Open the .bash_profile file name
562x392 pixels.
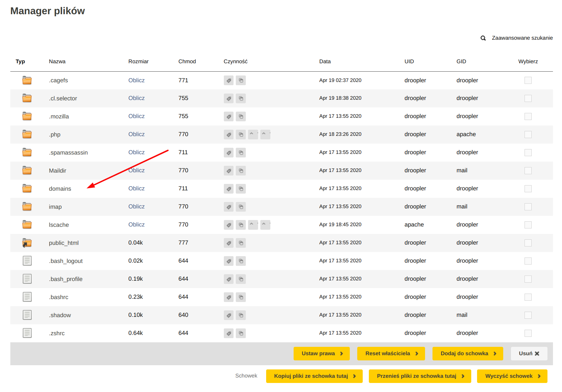pos(66,279)
